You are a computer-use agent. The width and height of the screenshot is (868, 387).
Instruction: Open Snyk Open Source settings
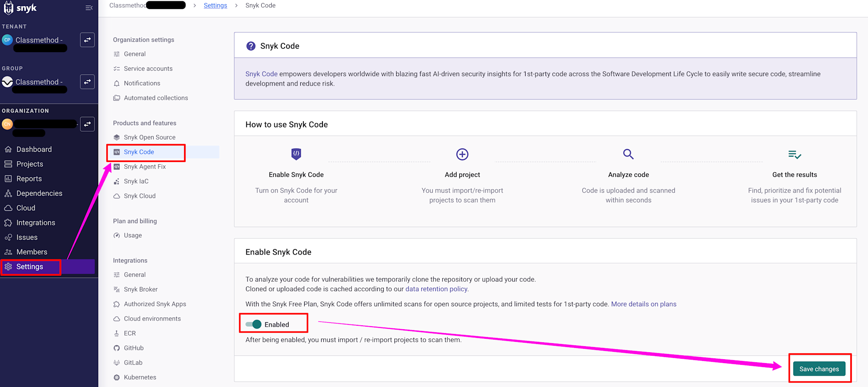pyautogui.click(x=149, y=137)
